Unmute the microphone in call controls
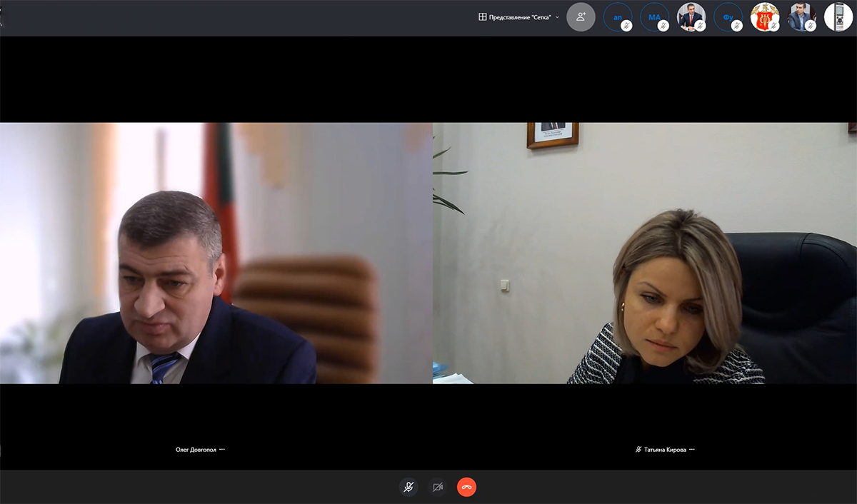This screenshot has width=857, height=504. click(x=409, y=487)
